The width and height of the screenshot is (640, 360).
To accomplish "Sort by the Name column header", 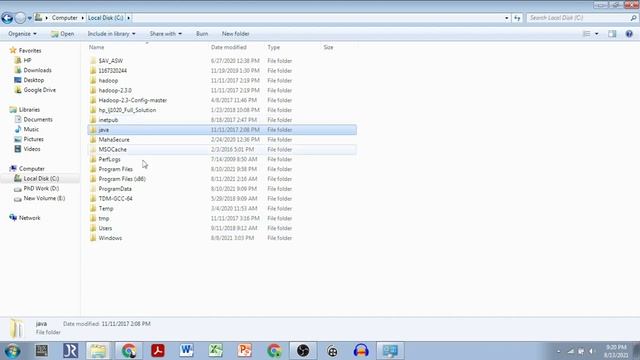I will coord(96,47).
